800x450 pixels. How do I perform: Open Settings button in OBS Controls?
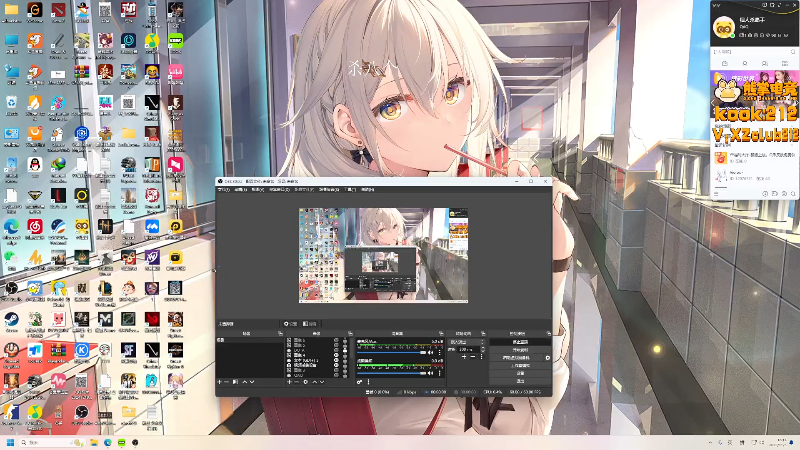(x=520, y=373)
